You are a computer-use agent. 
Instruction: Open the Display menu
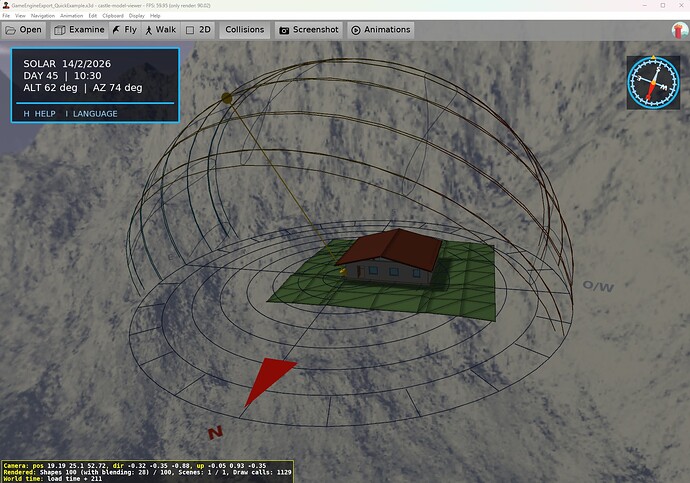point(136,15)
